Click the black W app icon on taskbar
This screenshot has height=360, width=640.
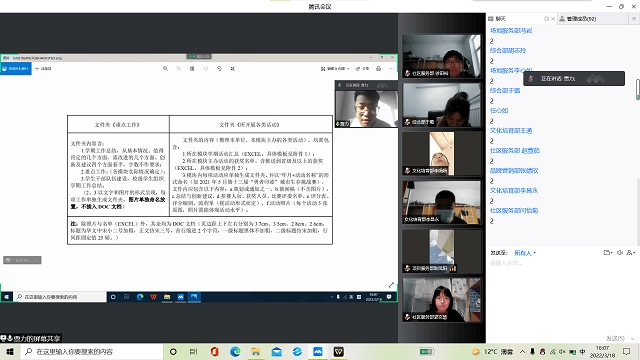[339, 351]
